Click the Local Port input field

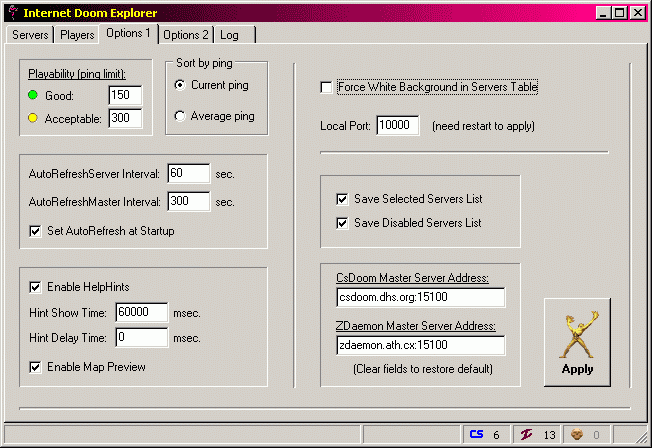[399, 127]
